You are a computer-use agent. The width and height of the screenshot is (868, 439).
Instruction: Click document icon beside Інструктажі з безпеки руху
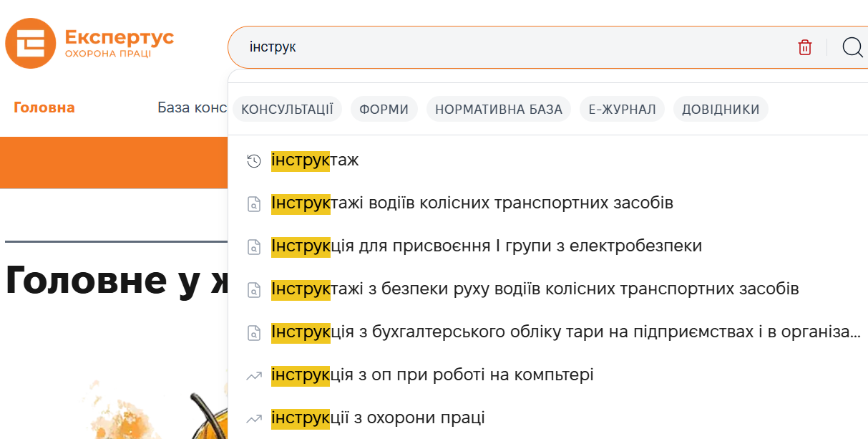[253, 290]
